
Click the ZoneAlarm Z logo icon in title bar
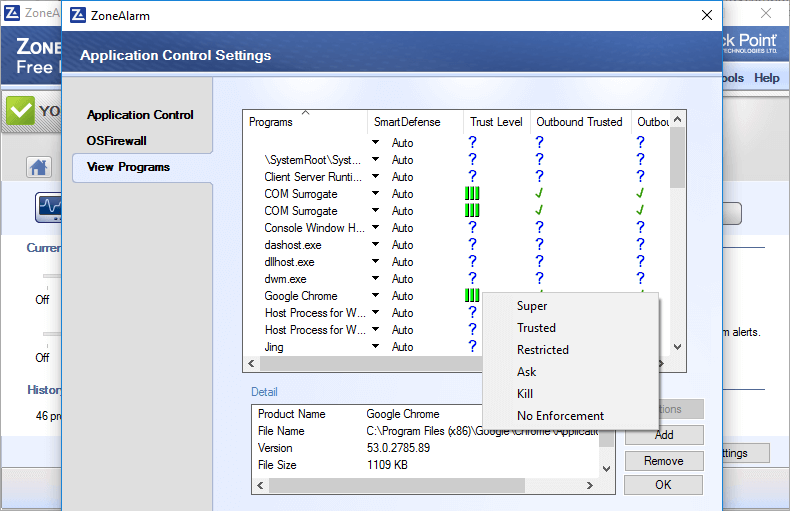pos(78,15)
